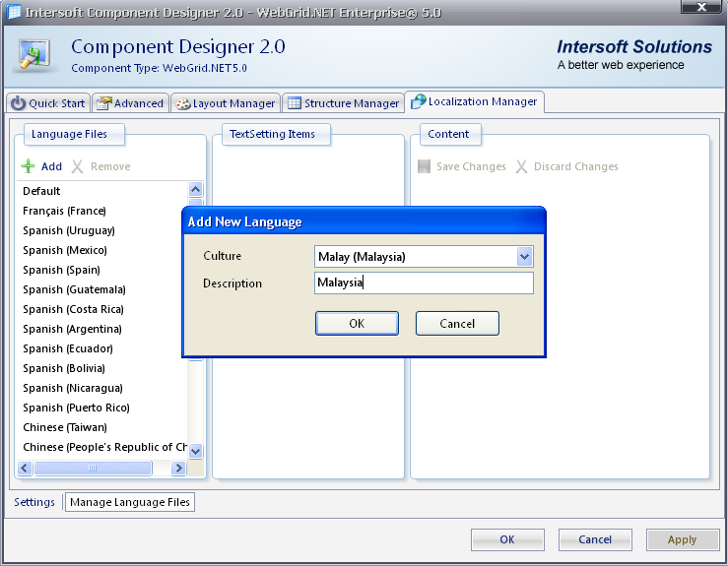The image size is (728, 566).
Task: Open the Quick Start tab
Action: [48, 103]
